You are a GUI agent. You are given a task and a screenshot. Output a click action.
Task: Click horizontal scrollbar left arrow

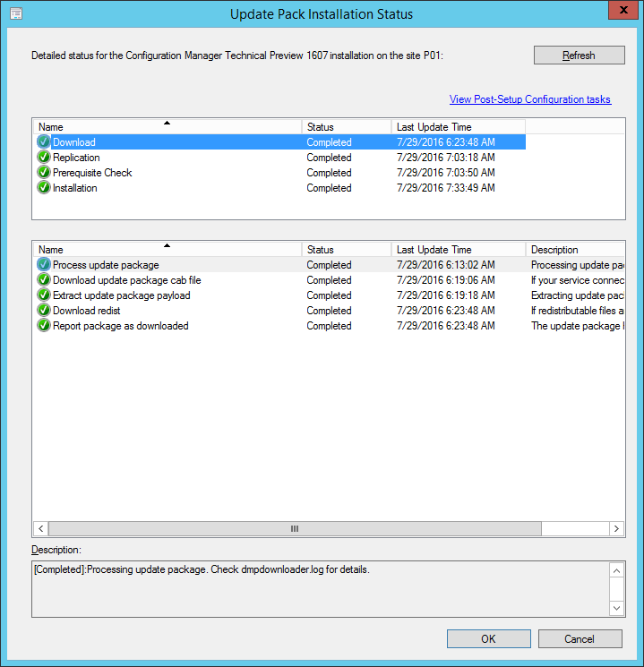point(41,529)
